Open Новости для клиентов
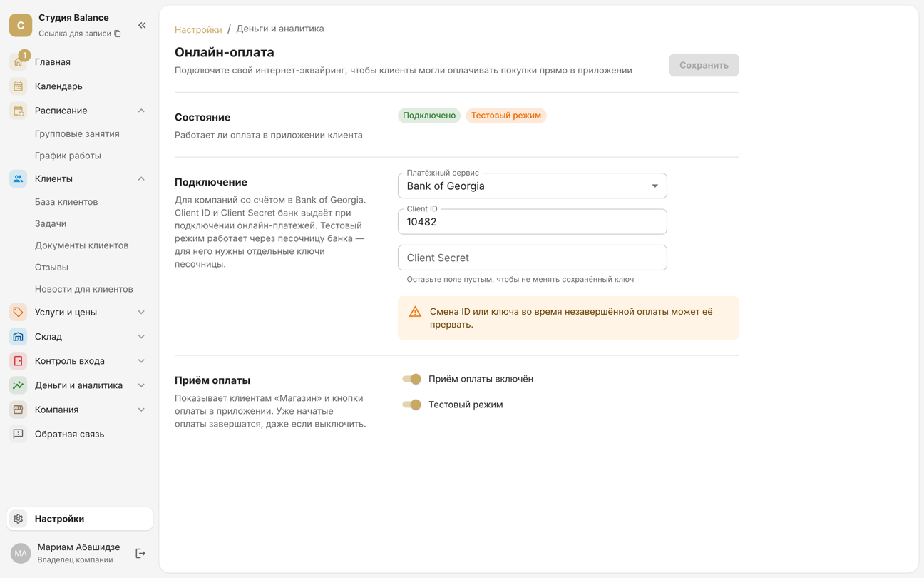 coord(84,289)
